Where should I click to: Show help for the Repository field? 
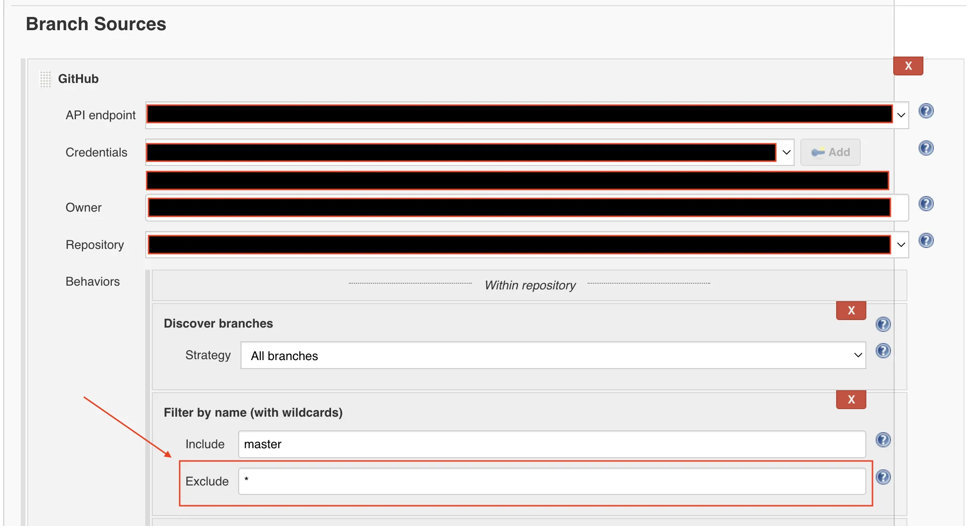click(x=926, y=240)
